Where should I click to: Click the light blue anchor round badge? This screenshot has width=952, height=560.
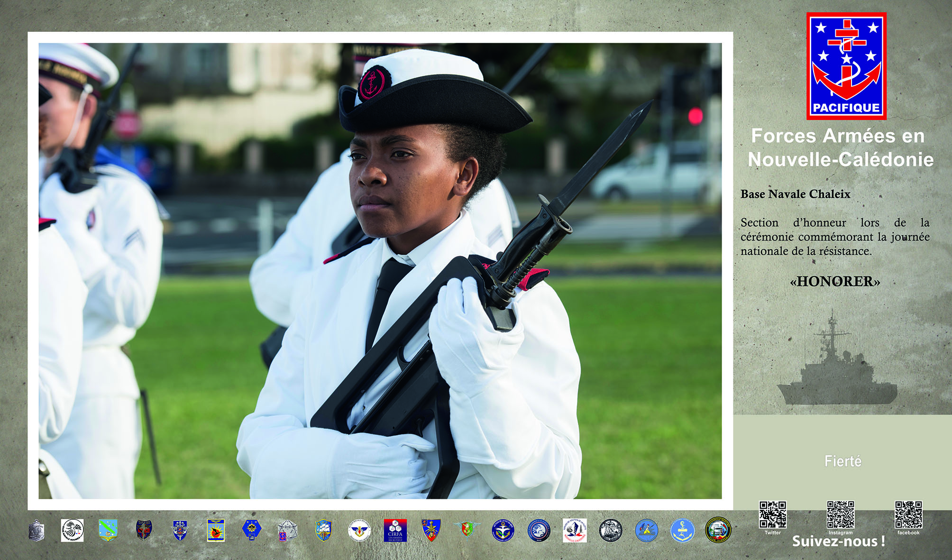click(x=682, y=530)
